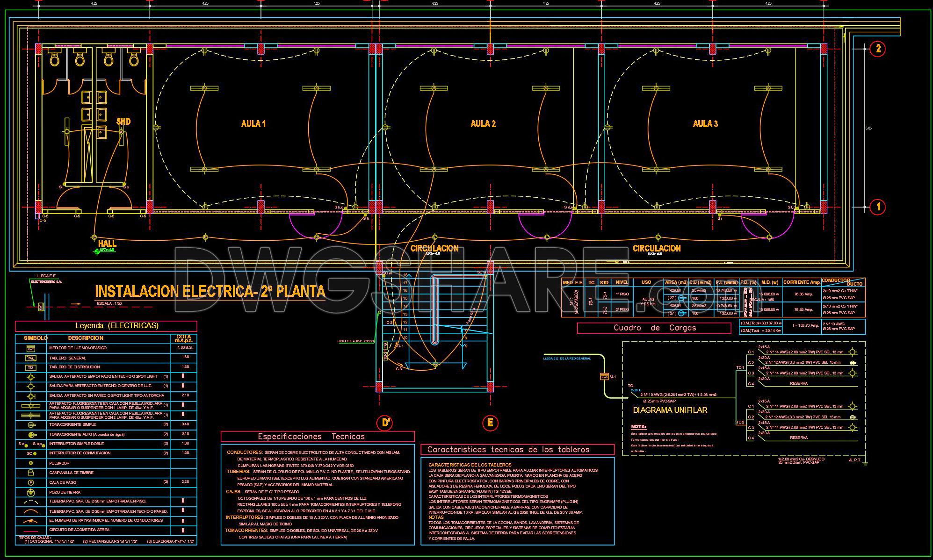This screenshot has height=560, width=933.
Task: Select grid axis bubble E
Action: pyautogui.click(x=490, y=423)
